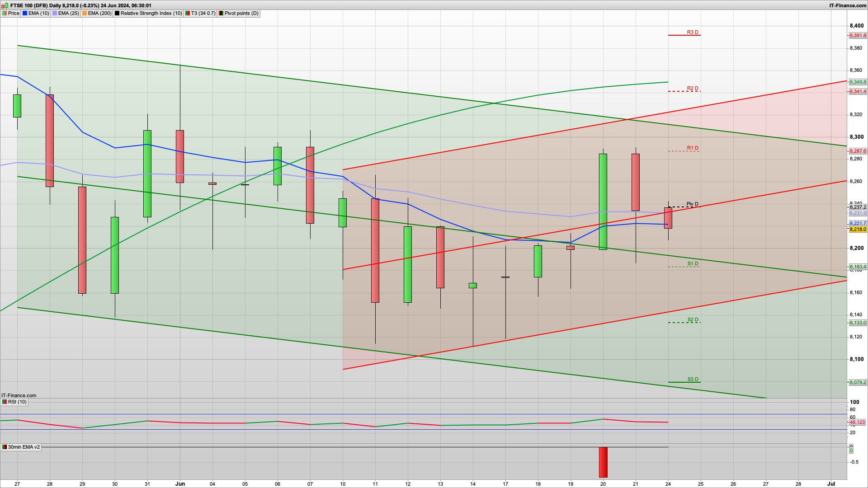Open the IT-Finance.com link in top-right corner
868x488 pixels.
[x=848, y=5]
